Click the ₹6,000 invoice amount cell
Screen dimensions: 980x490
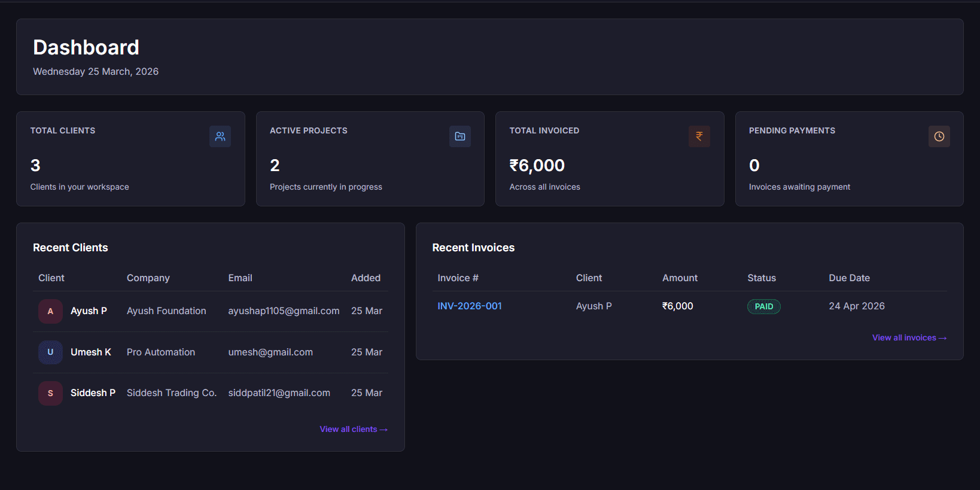tap(678, 306)
